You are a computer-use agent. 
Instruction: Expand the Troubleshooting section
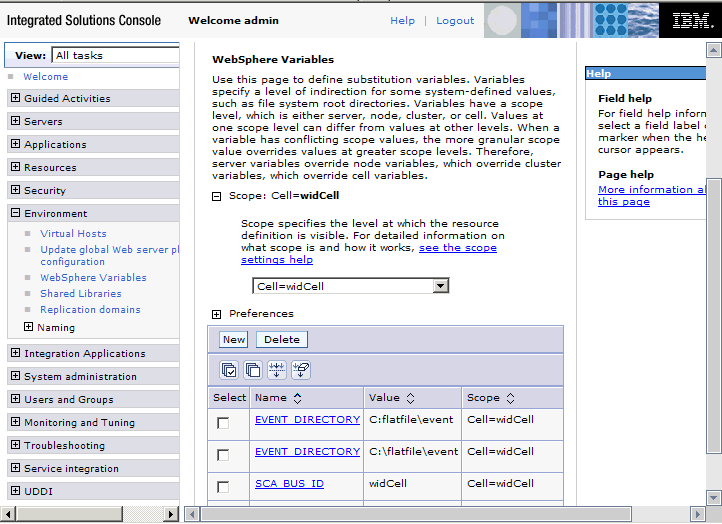(x=16, y=445)
